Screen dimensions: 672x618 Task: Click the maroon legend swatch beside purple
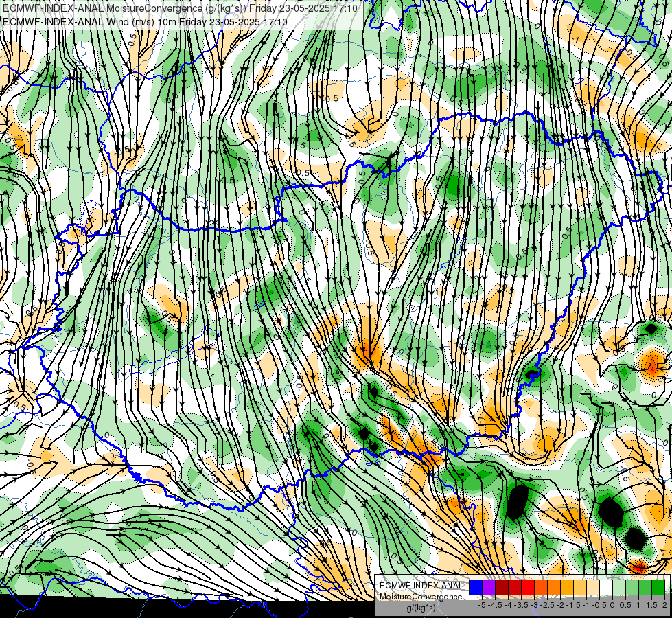pyautogui.click(x=502, y=588)
